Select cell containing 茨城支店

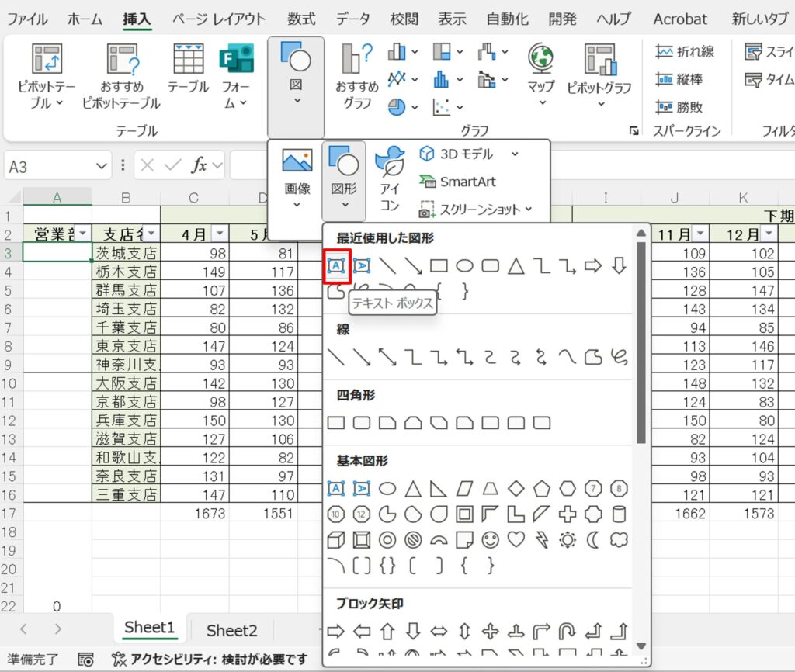point(127,253)
